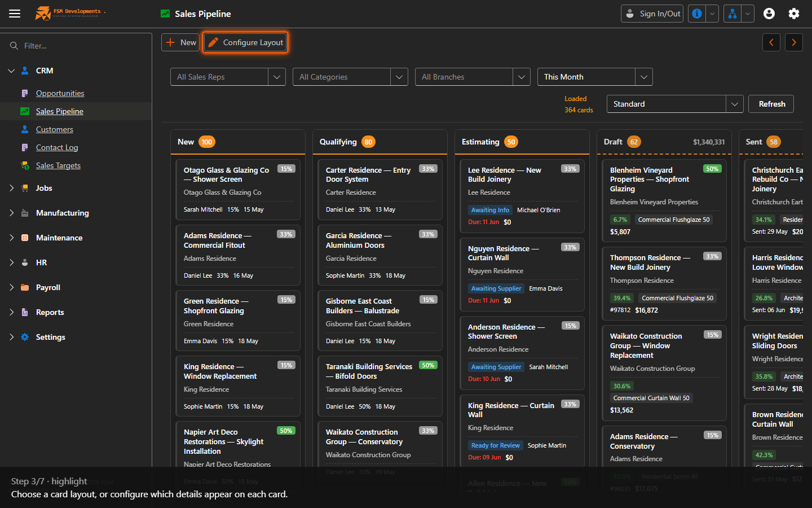Open the dropdown arrow beside org chart icon
The height and width of the screenshot is (508, 812).
[x=748, y=14]
